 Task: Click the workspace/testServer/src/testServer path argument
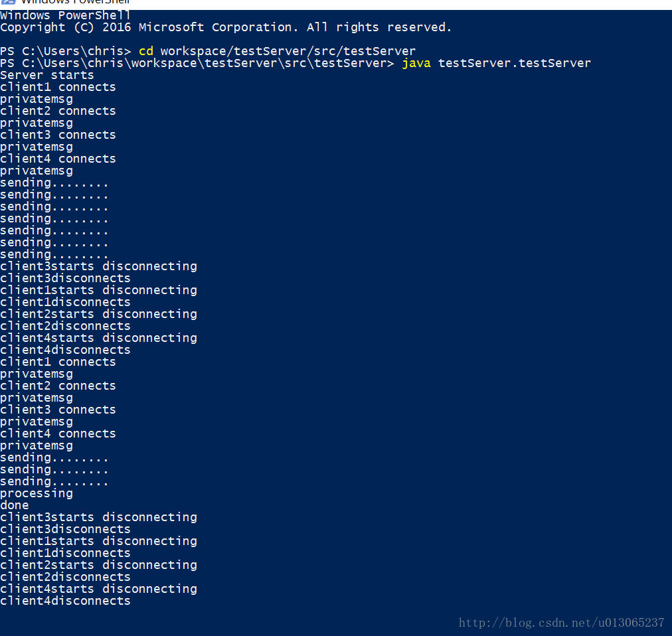(x=288, y=51)
